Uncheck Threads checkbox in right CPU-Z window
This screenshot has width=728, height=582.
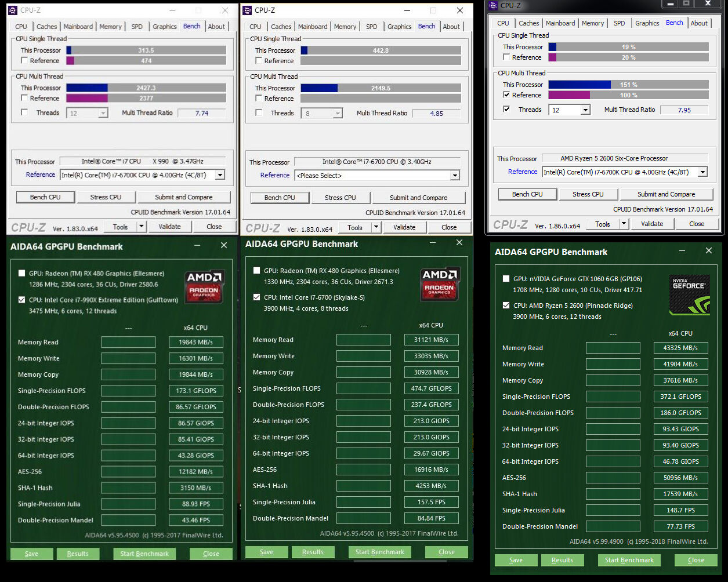(x=506, y=109)
